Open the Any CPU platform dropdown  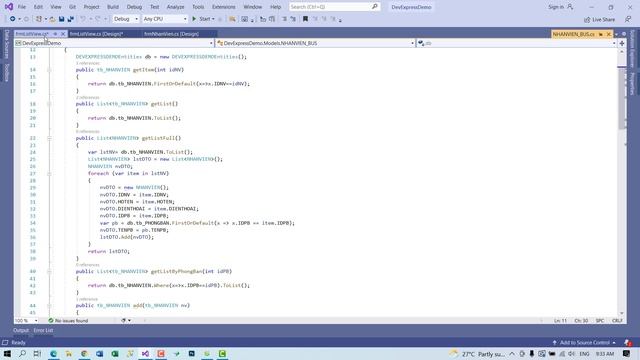coord(165,19)
